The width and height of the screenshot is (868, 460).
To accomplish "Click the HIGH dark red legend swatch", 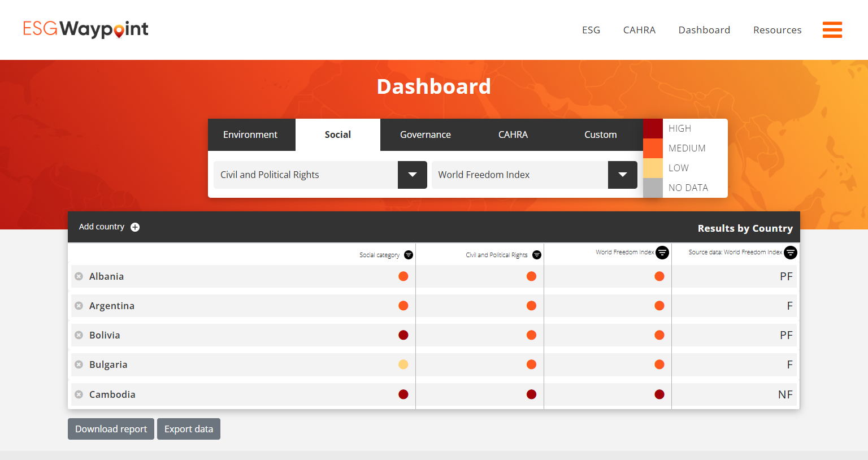I will [653, 128].
